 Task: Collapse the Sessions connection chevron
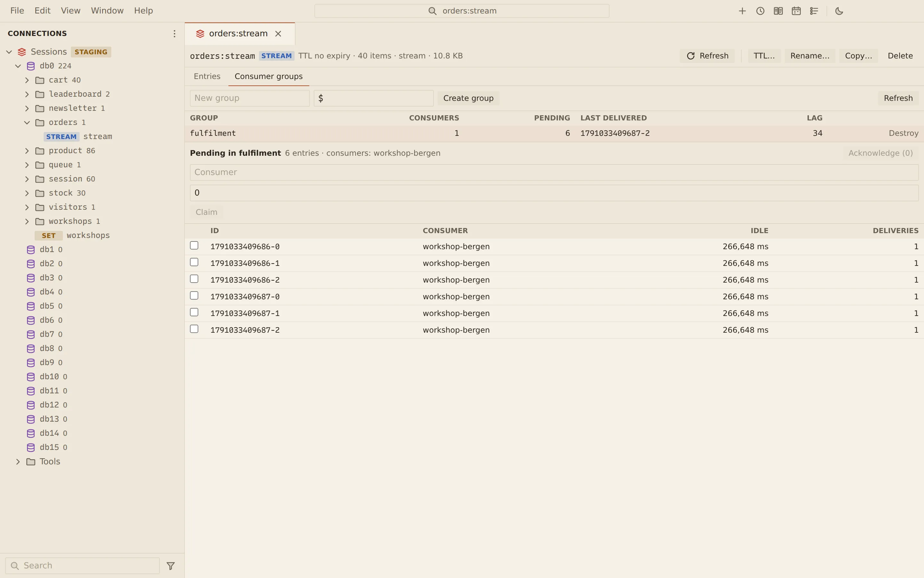(x=9, y=52)
